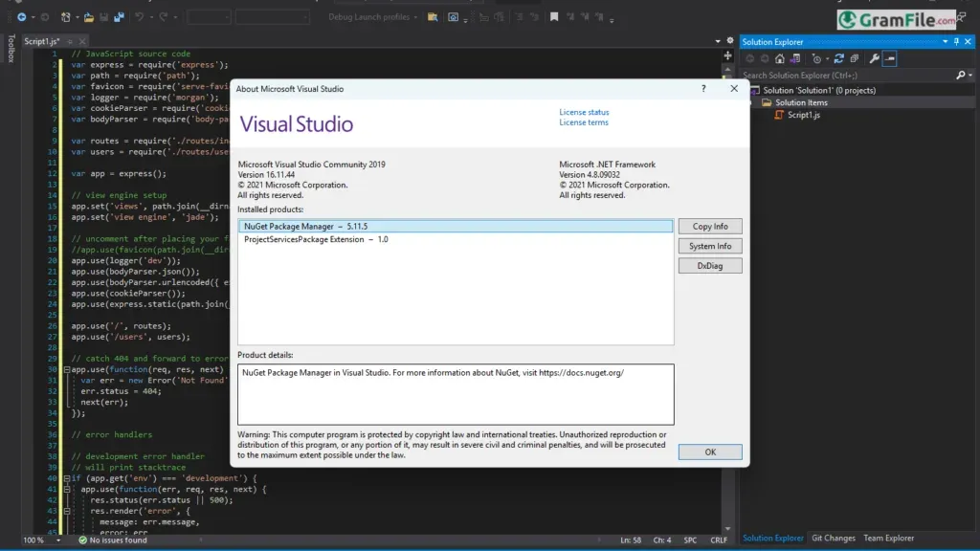This screenshot has width=980, height=551.
Task: Select ProjectServicesPackage Extension in the list
Action: (x=456, y=239)
